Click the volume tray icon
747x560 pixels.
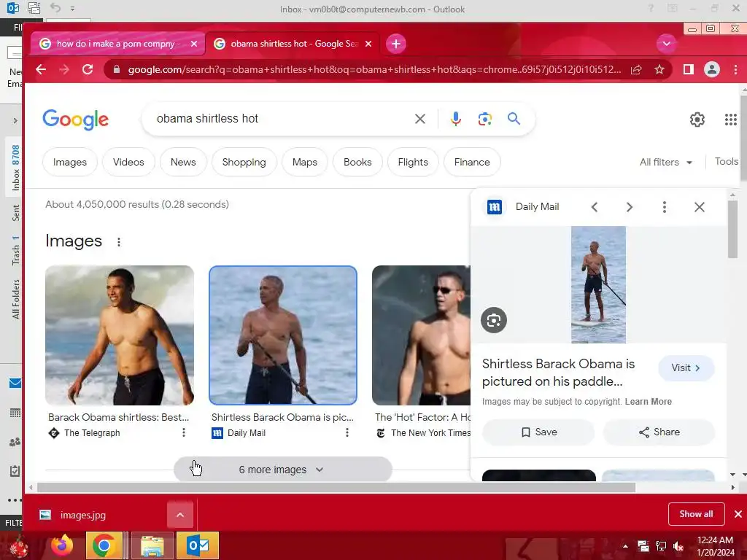678,546
